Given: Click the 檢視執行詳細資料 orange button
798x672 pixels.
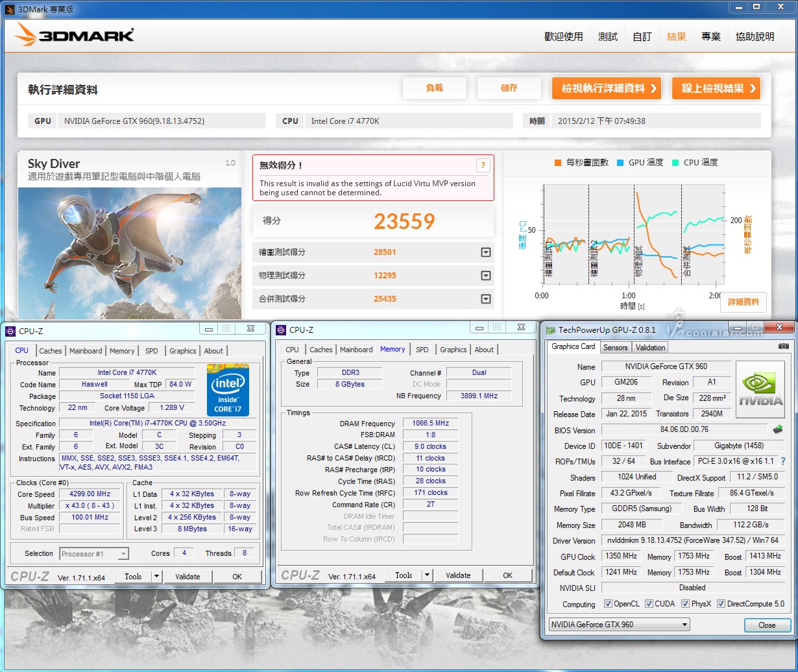Looking at the screenshot, I should pos(607,88).
